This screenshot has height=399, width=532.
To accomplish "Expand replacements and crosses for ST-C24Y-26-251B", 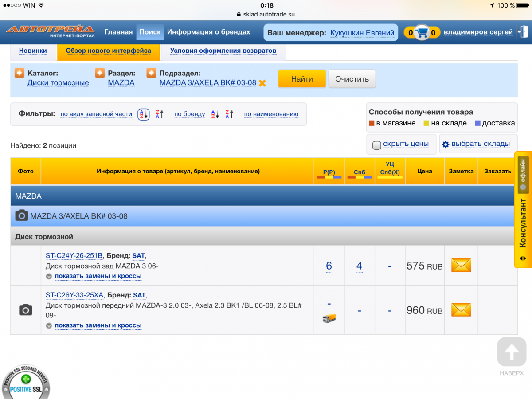I will 98,276.
